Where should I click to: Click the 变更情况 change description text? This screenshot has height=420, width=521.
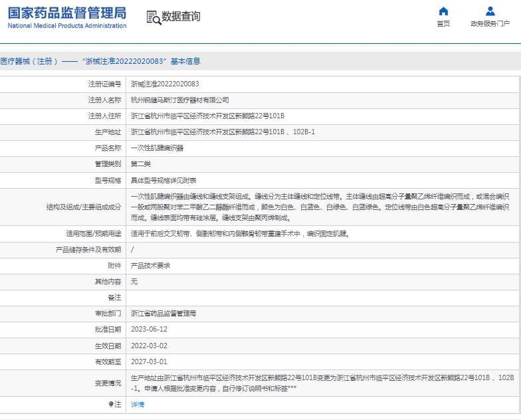[x=322, y=383]
